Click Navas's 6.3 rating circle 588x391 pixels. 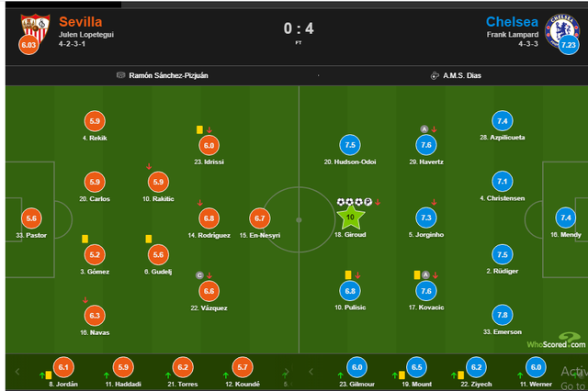(x=94, y=315)
